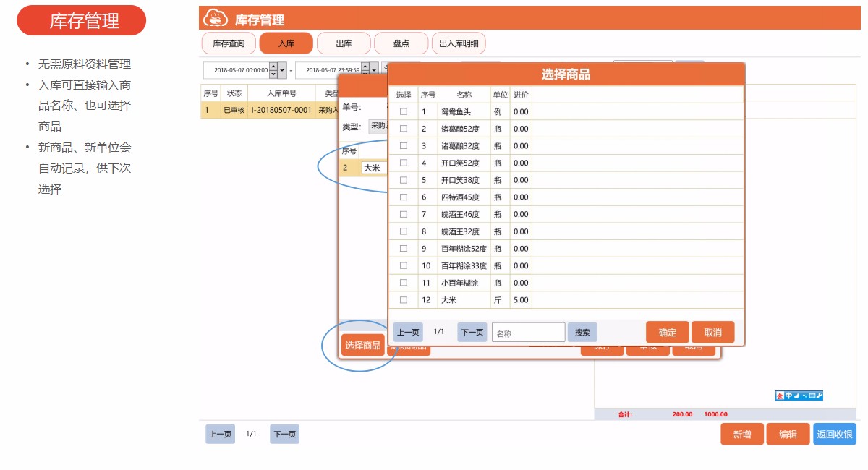Open the IME wrench settings icon
This screenshot has width=868, height=470.
tap(820, 396)
